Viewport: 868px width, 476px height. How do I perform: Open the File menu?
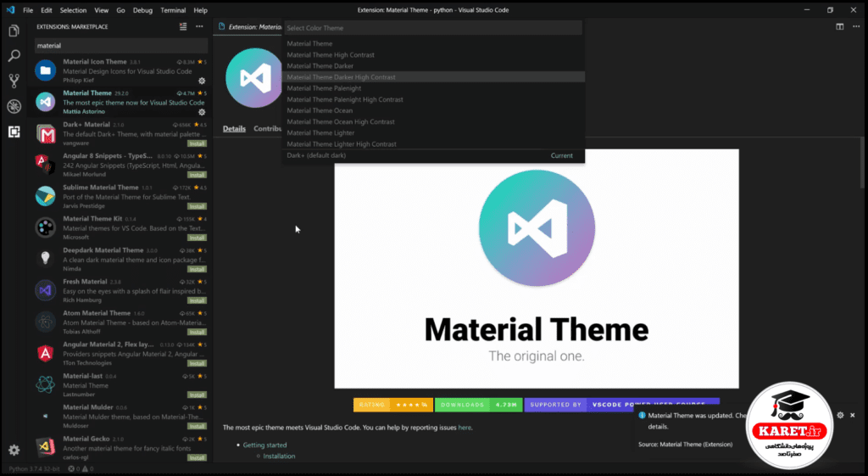tap(28, 10)
